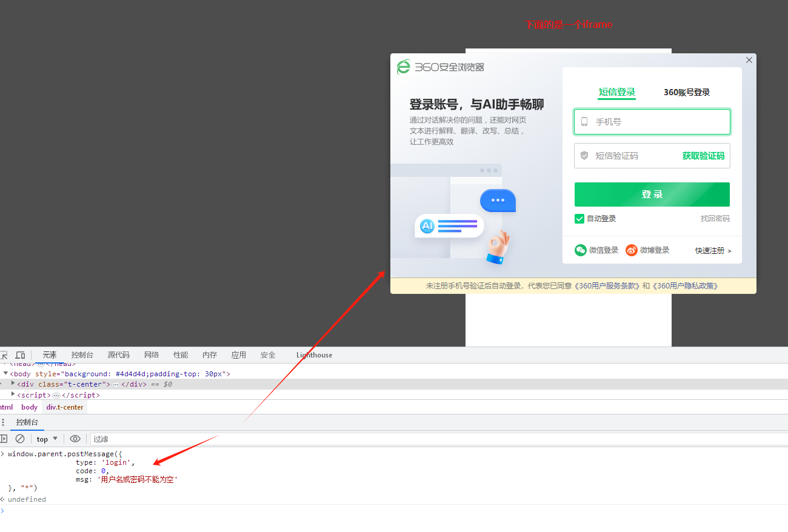Toggle the device emulation mode
Image resolution: width=788 pixels, height=532 pixels.
point(20,355)
